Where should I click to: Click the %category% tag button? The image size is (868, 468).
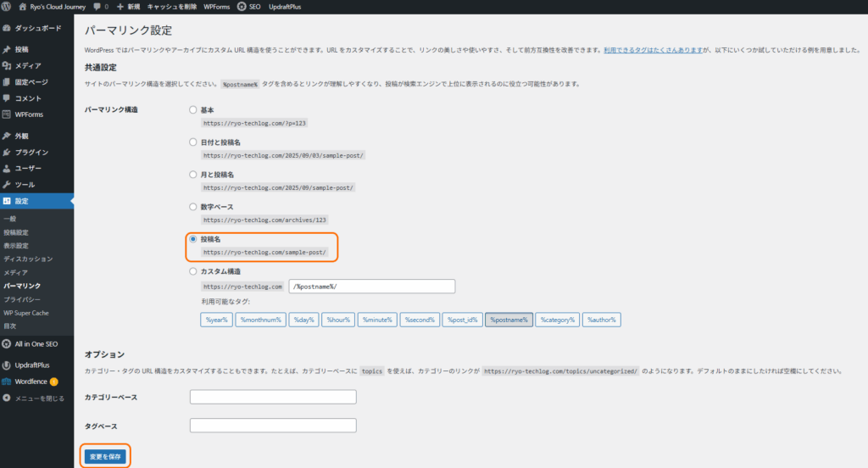pyautogui.click(x=558, y=320)
